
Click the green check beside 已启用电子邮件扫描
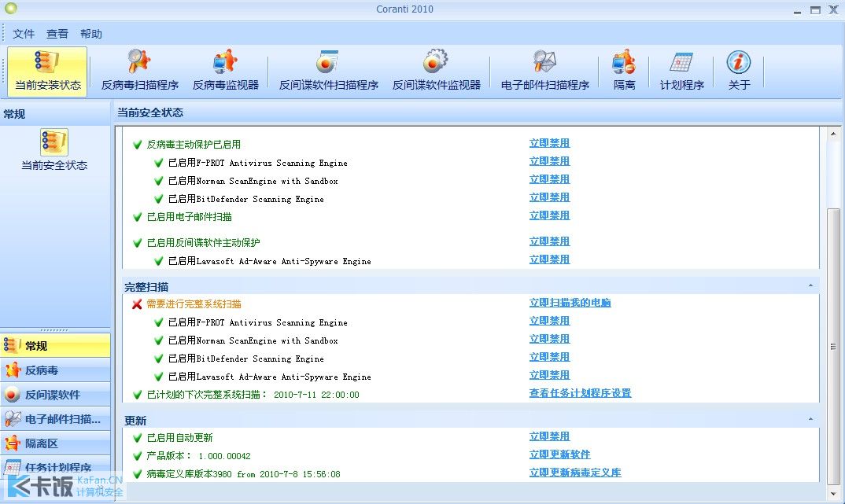click(138, 217)
